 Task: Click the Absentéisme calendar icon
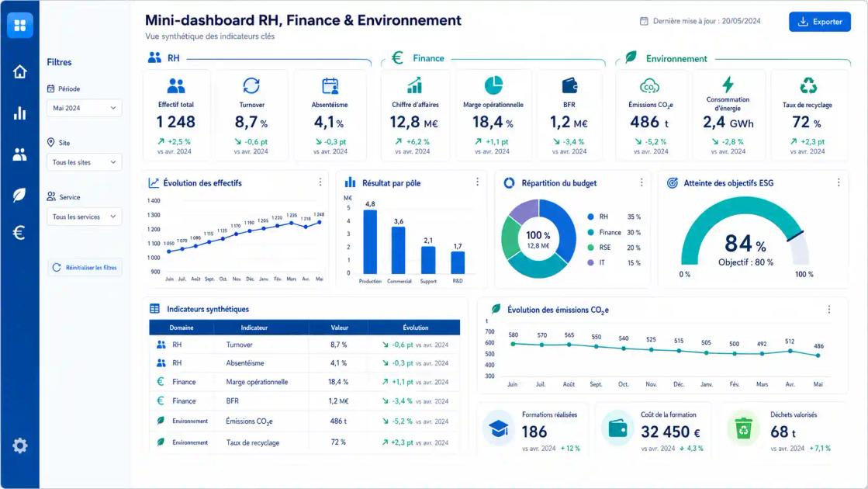(330, 86)
